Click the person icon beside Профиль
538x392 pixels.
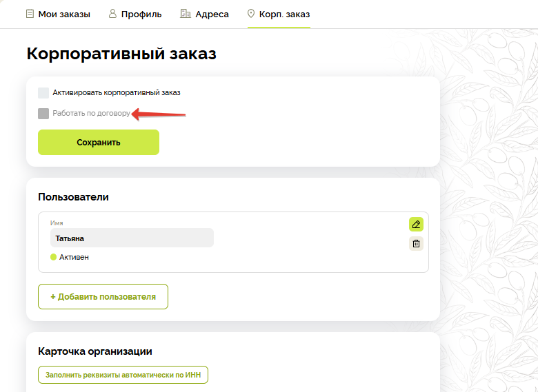coord(112,14)
